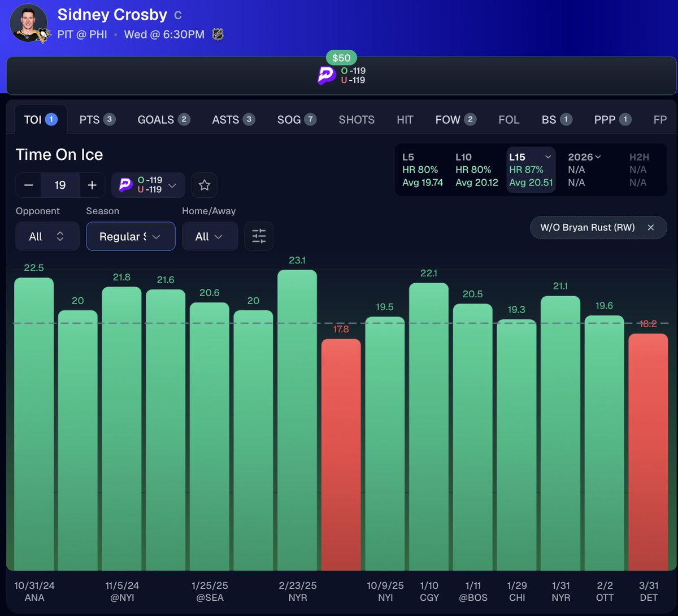
Task: Click the red 18.2 bar for 3/31 DET
Action: click(648, 452)
